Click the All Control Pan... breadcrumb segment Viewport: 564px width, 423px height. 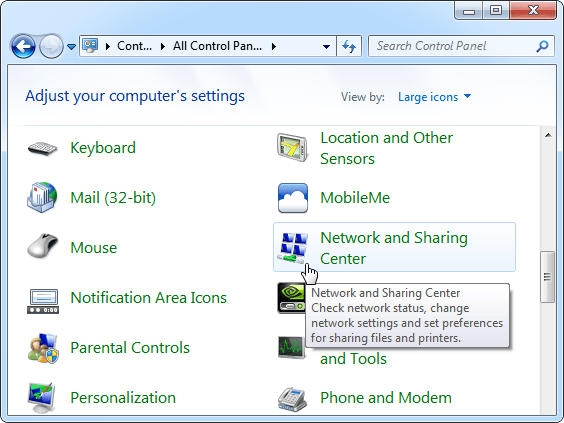[217, 46]
